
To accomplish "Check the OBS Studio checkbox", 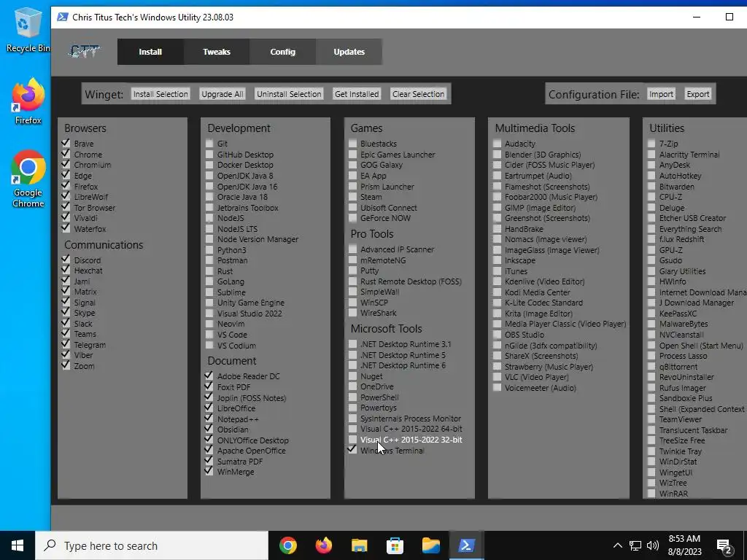I will [497, 334].
